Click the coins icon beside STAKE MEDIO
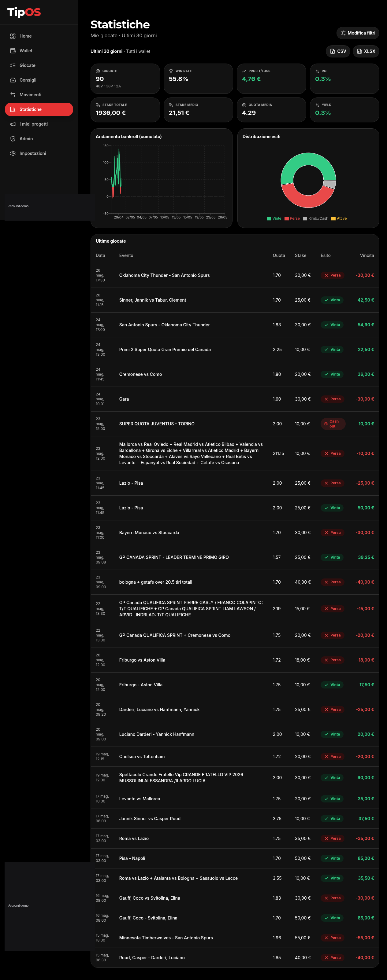This screenshot has height=980, width=387. tap(171, 105)
